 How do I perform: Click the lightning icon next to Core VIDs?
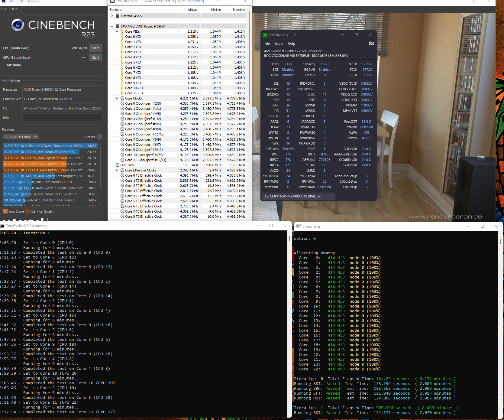click(x=122, y=31)
